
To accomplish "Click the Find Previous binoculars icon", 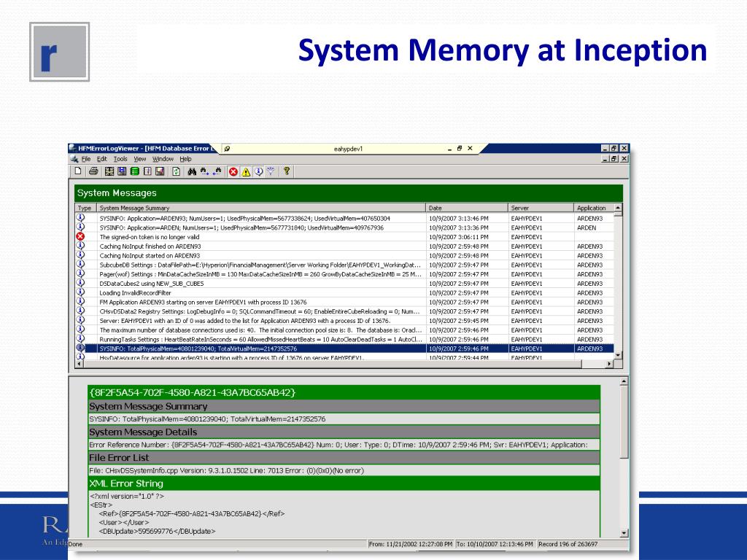I will [217, 171].
